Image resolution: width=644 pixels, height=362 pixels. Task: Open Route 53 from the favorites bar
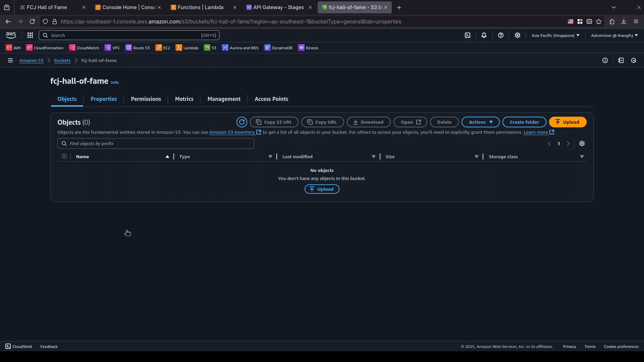138,48
